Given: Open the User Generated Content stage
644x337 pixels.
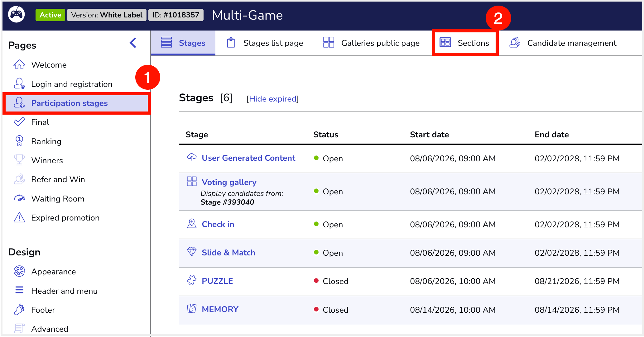Looking at the screenshot, I should click(248, 158).
